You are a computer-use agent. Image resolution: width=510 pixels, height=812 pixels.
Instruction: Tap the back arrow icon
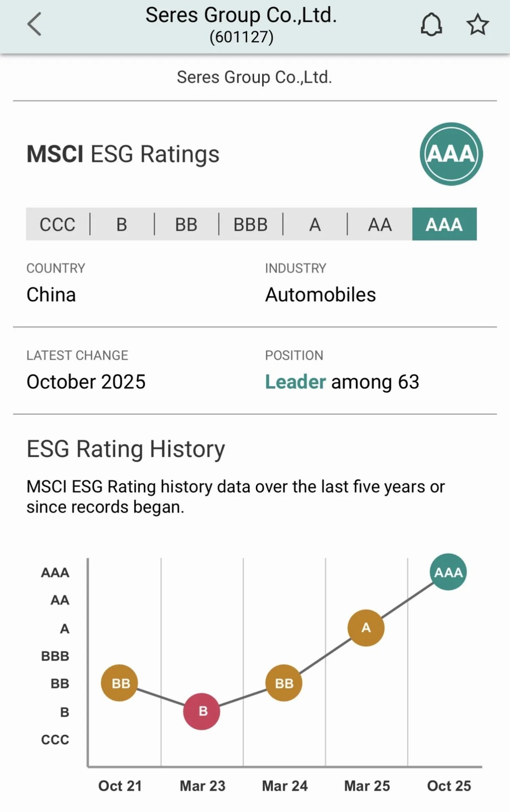coord(34,24)
